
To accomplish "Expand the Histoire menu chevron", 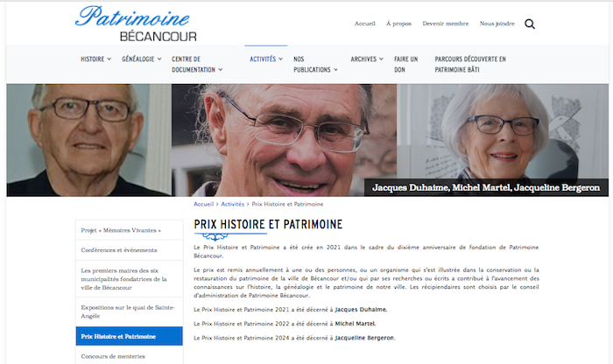I will pyautogui.click(x=109, y=59).
